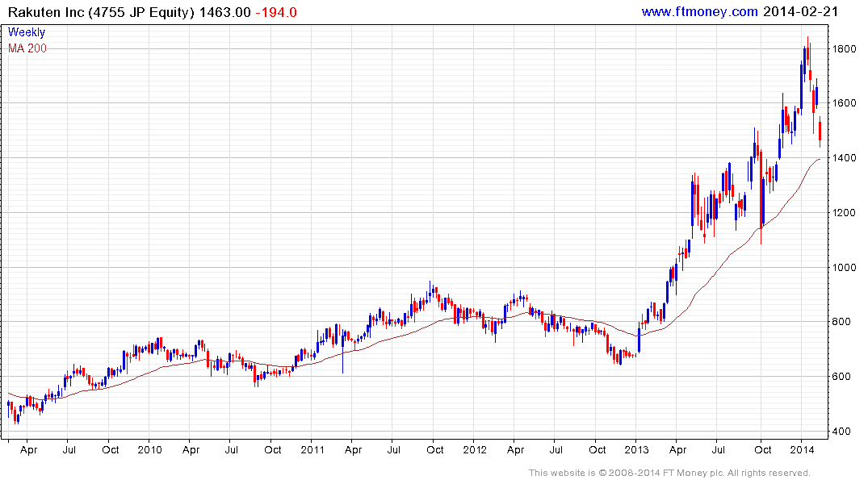Click the 'Apr' label right after 2013
The image size is (868, 484).
click(677, 450)
